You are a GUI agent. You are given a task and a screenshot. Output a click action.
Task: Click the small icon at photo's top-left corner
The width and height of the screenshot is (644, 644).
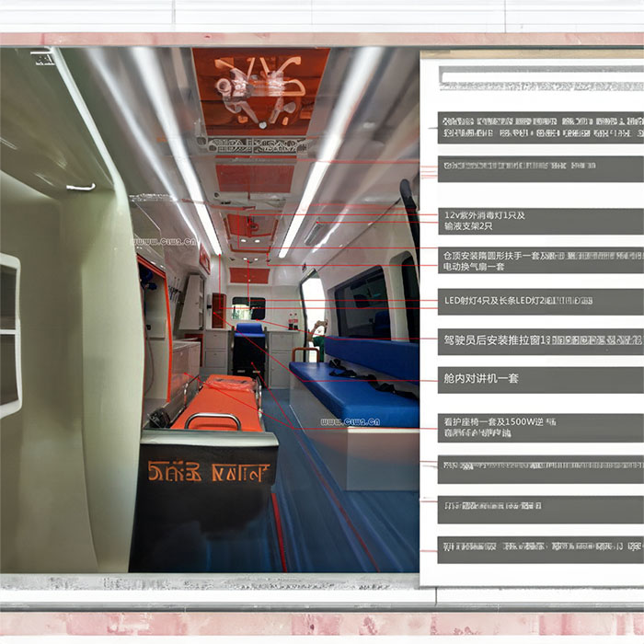[x=42, y=57]
